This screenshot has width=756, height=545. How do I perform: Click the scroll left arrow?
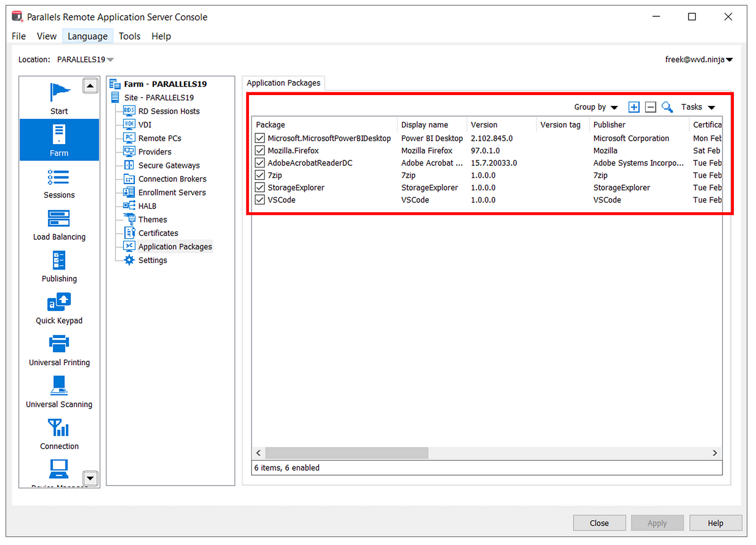pos(259,453)
